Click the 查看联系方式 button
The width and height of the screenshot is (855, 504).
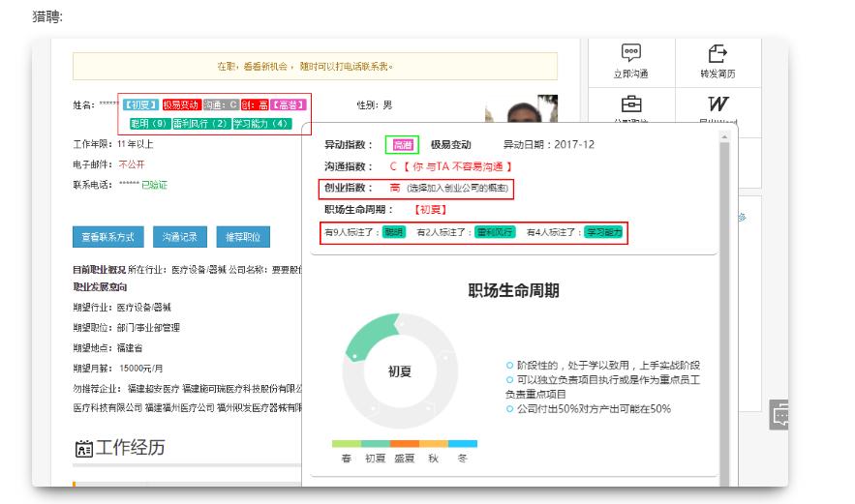tap(107, 237)
